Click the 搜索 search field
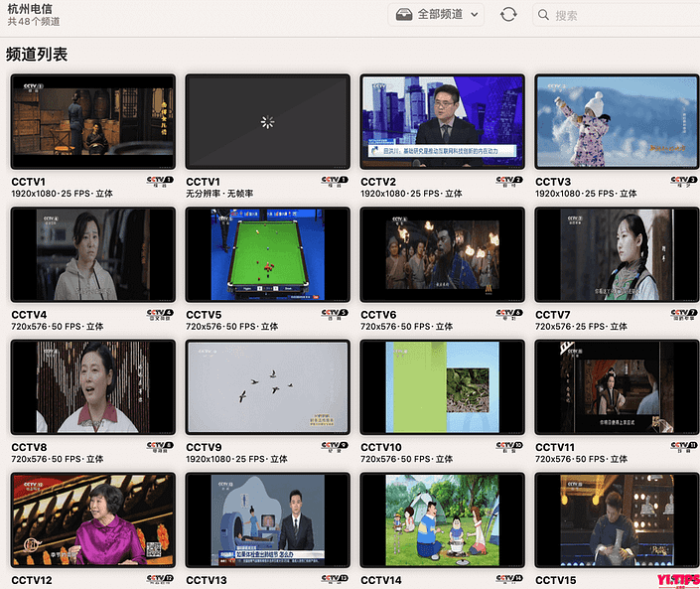700x589 pixels. pyautogui.click(x=616, y=15)
